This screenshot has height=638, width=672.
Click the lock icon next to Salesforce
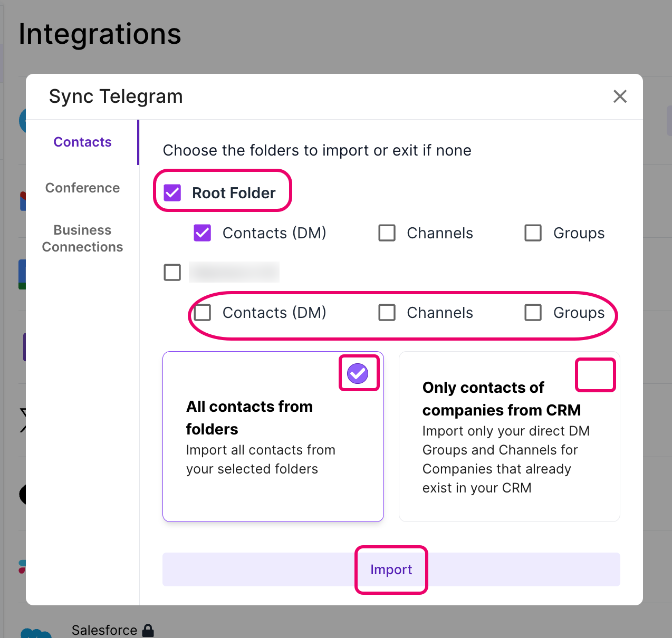point(148,630)
